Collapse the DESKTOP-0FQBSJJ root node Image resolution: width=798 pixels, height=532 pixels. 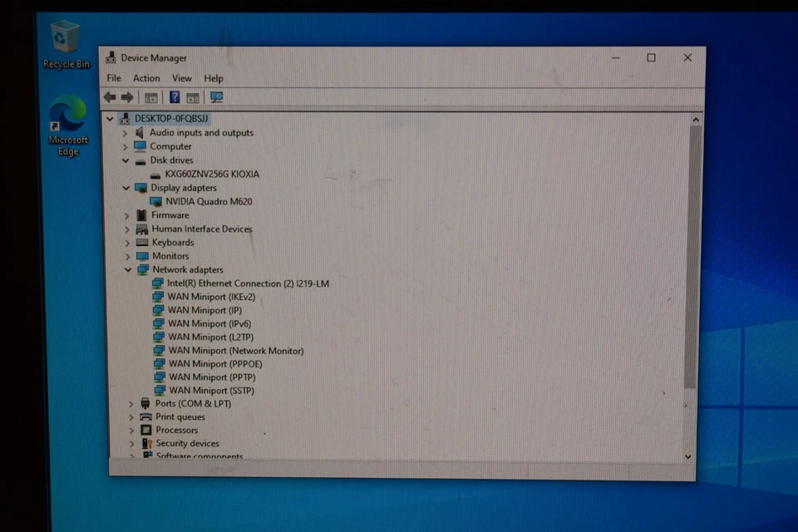110,119
